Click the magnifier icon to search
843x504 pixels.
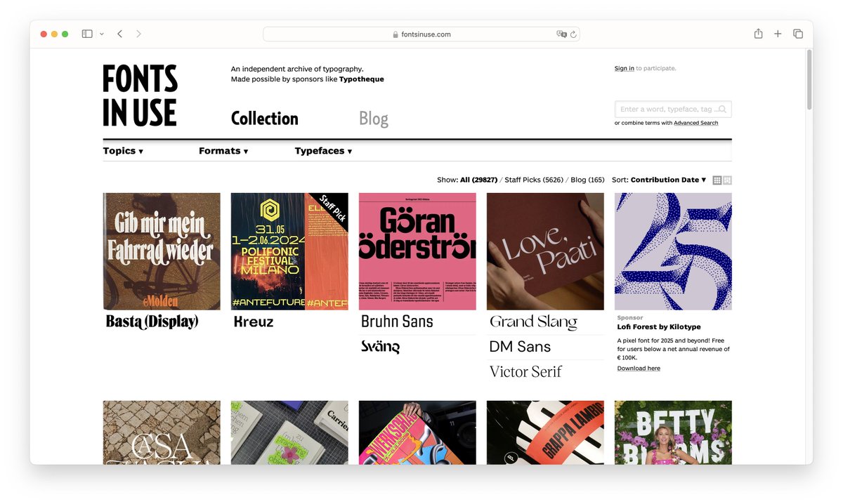click(x=723, y=109)
